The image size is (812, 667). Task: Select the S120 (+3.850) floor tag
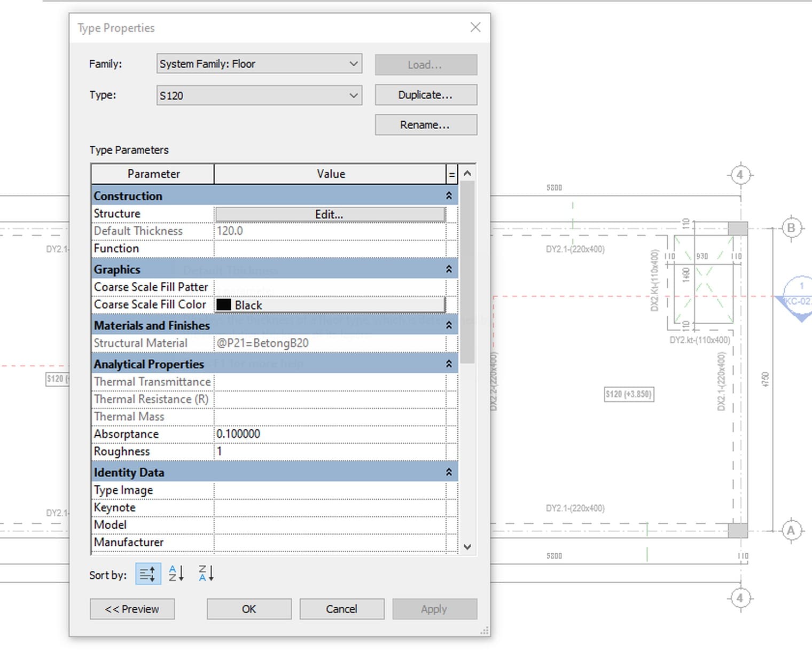pos(629,394)
